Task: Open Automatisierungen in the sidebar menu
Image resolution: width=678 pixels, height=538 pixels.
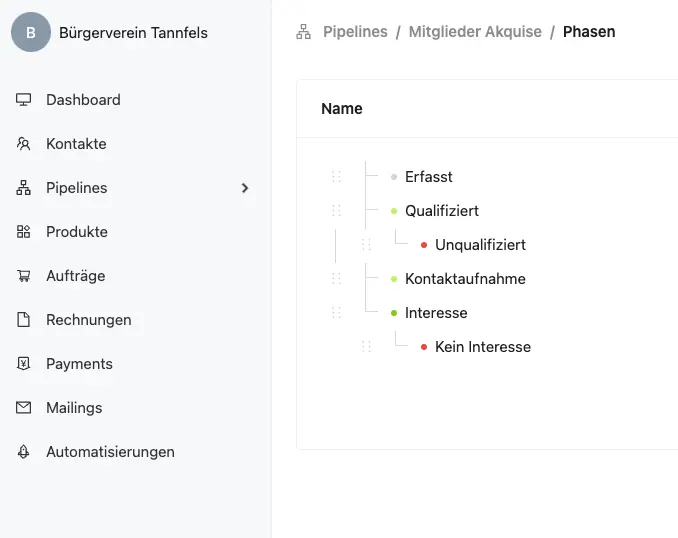Action: [110, 452]
